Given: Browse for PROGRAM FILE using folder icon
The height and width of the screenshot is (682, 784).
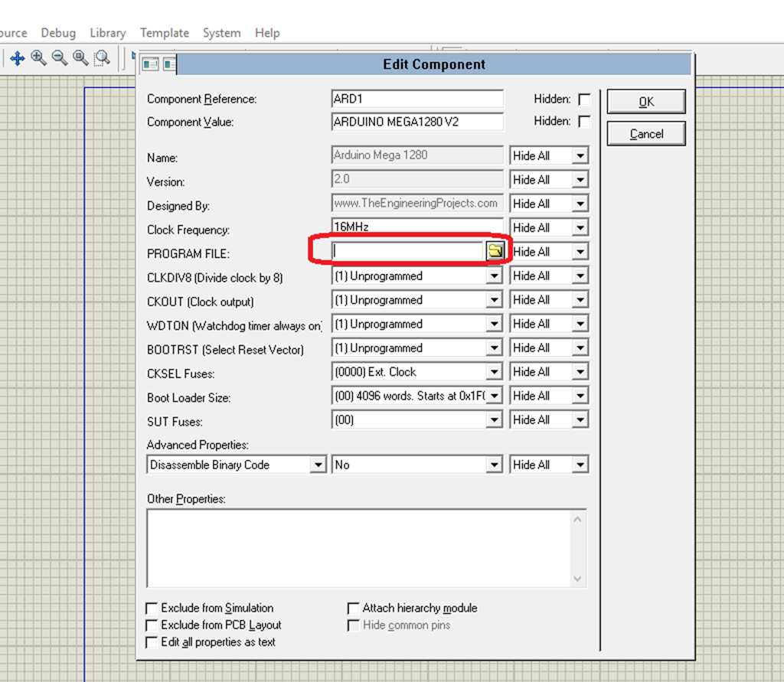Looking at the screenshot, I should (495, 251).
